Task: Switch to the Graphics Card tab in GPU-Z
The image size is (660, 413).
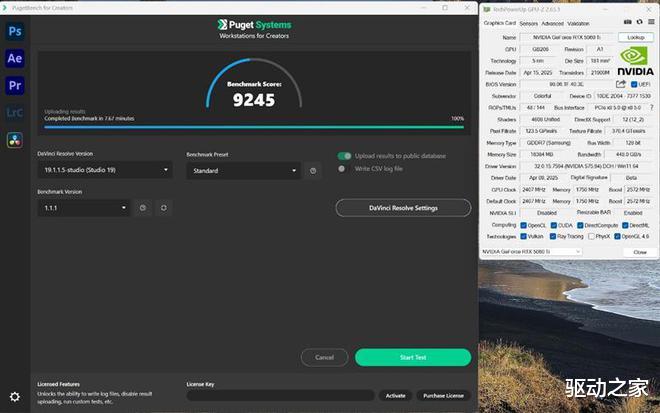Action: (500, 23)
